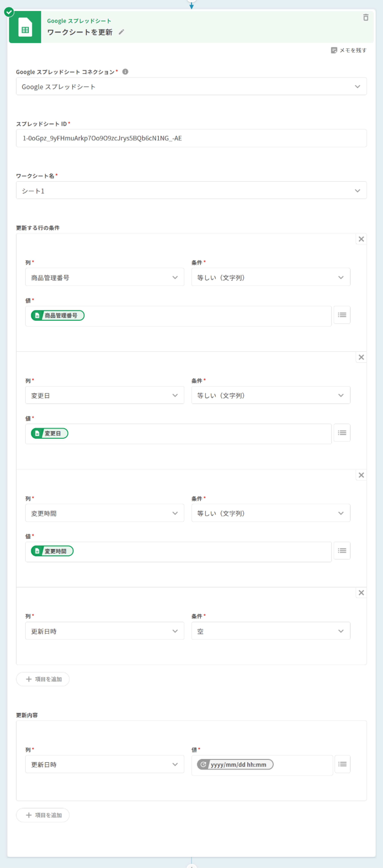
Task: Open the list icon beside the yyyy/mm/dd value
Action: point(342,764)
